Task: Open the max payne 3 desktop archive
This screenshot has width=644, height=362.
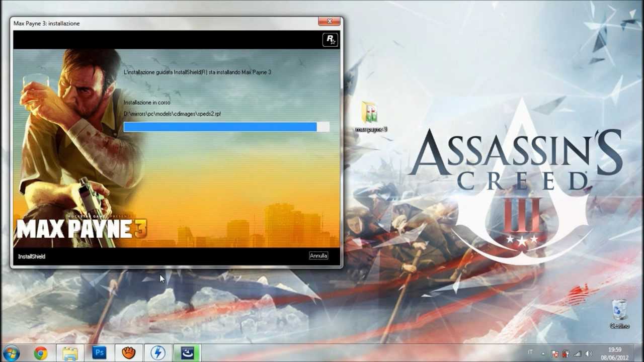Action: coord(371,117)
